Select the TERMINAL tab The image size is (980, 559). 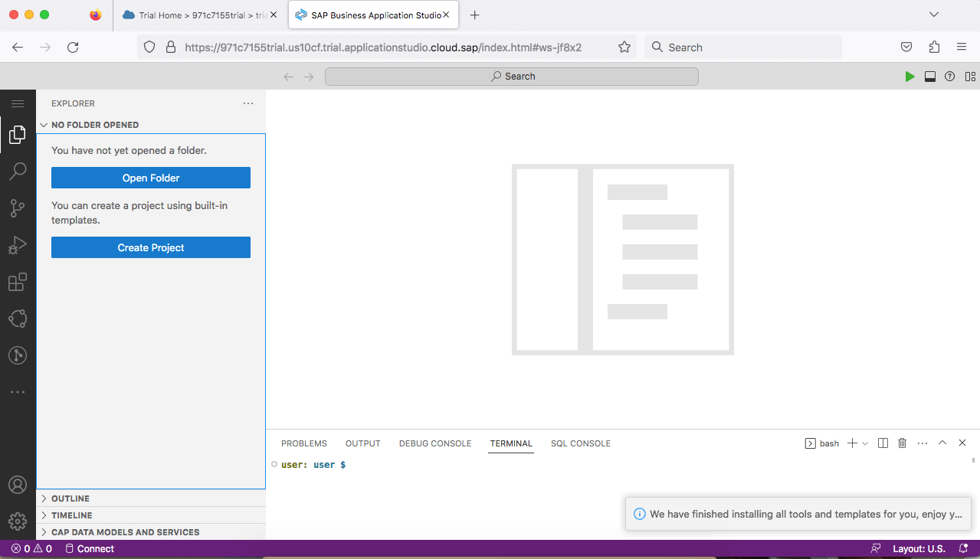511,443
